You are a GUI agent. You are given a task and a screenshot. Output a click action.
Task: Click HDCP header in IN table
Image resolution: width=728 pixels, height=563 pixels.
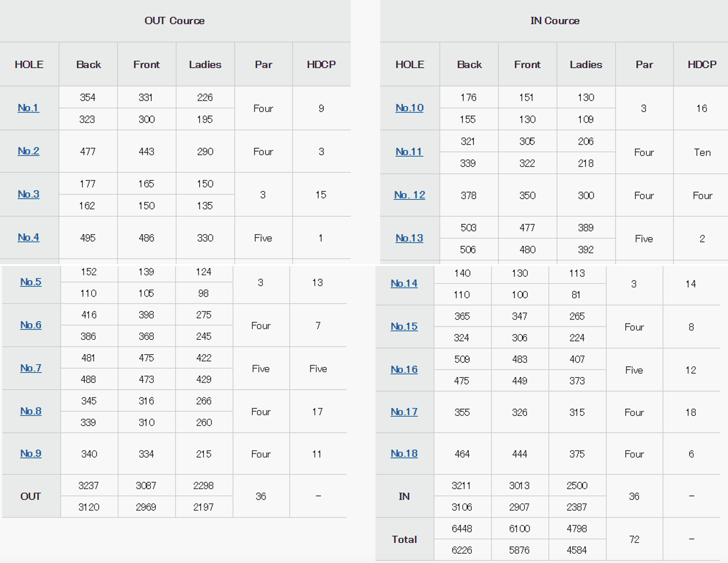(x=702, y=65)
